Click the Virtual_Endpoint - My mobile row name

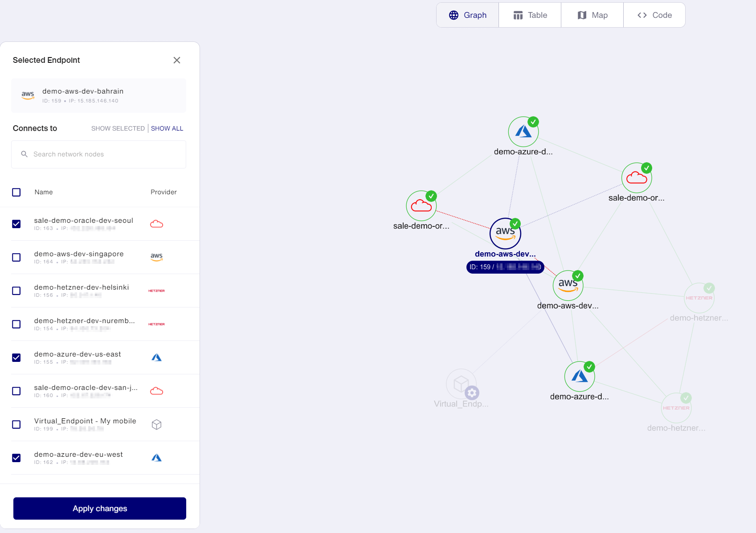click(x=85, y=421)
